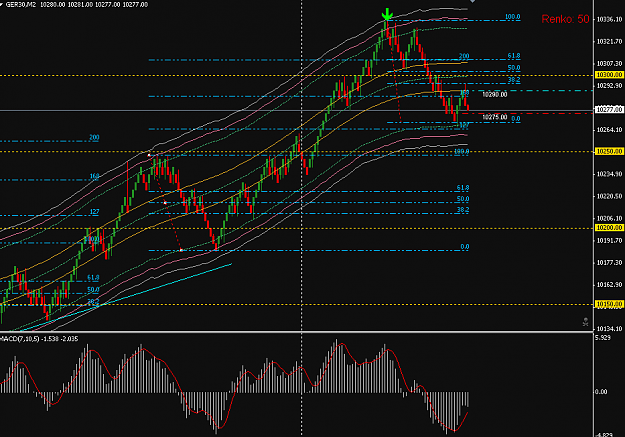
Task: Click the 10134.10 price axis label
Action: tap(609, 329)
